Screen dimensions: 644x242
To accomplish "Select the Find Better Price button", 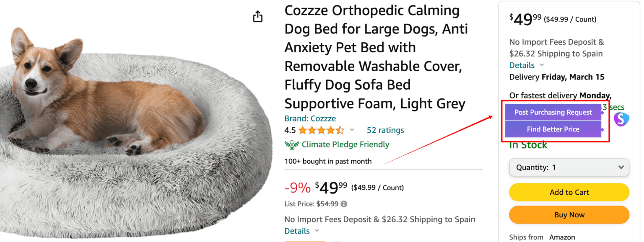I will [553, 129].
